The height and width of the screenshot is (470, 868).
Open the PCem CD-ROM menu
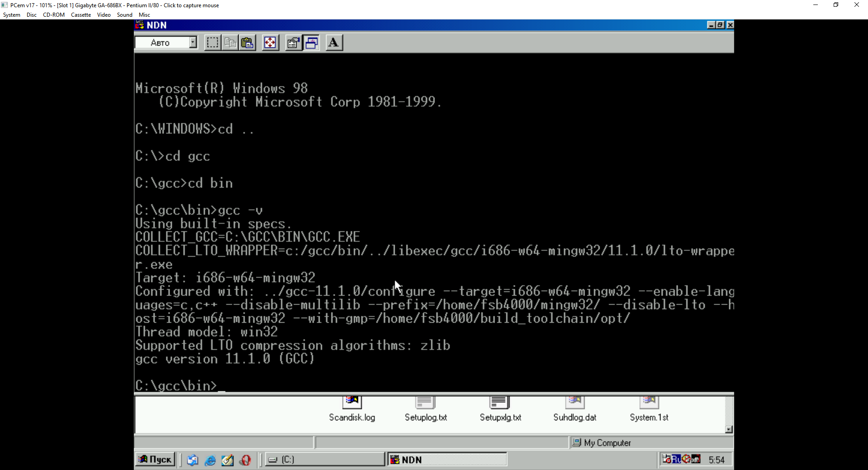(54, 15)
